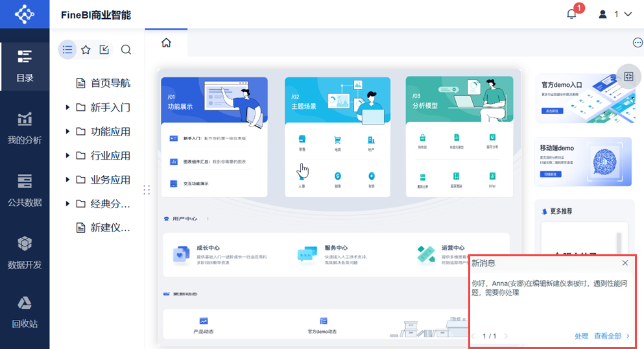Close the 新消息 popup

point(625,263)
